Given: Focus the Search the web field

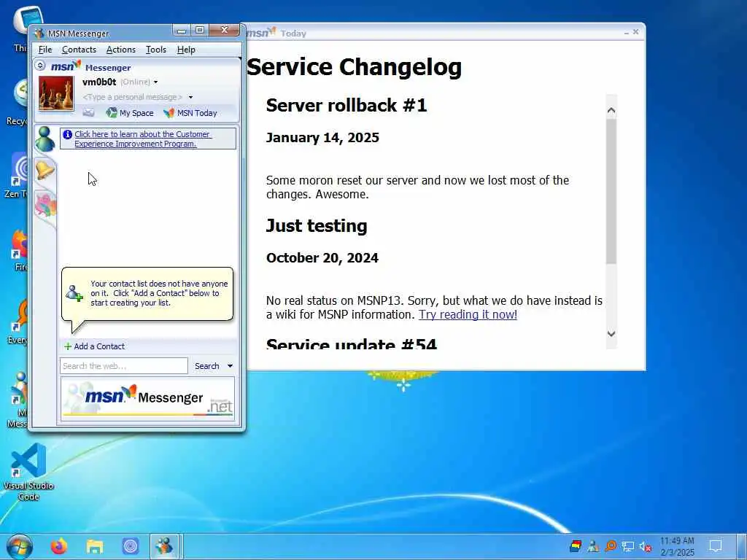Looking at the screenshot, I should point(124,366).
